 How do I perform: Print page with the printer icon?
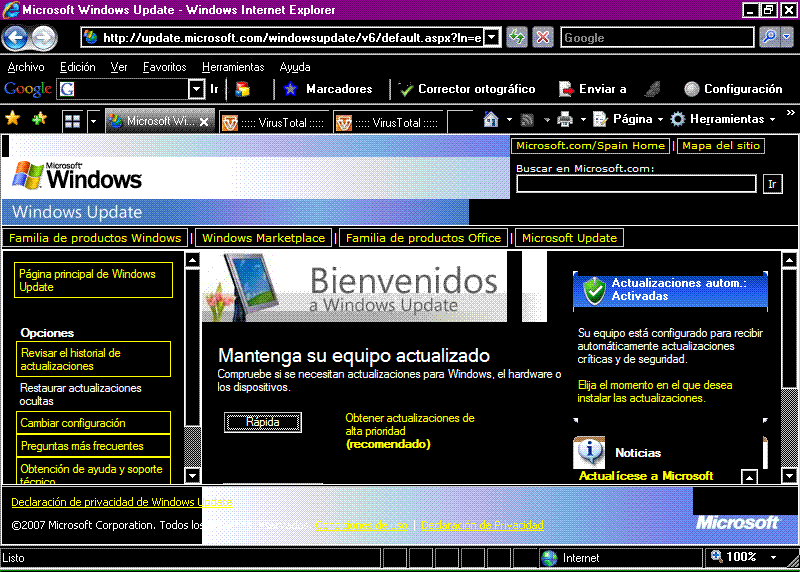(x=565, y=119)
